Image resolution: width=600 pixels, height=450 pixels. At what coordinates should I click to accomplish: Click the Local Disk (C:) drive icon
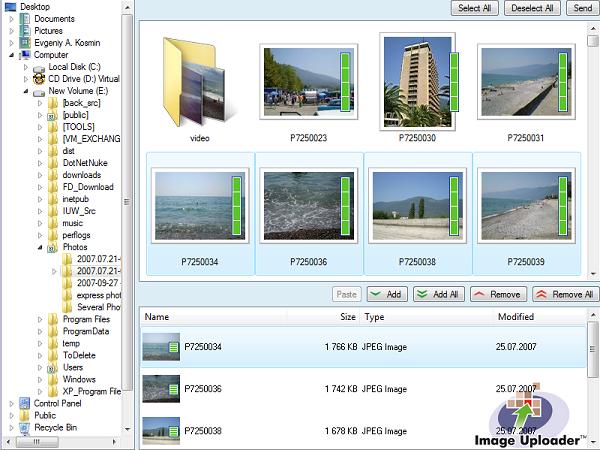(39, 67)
